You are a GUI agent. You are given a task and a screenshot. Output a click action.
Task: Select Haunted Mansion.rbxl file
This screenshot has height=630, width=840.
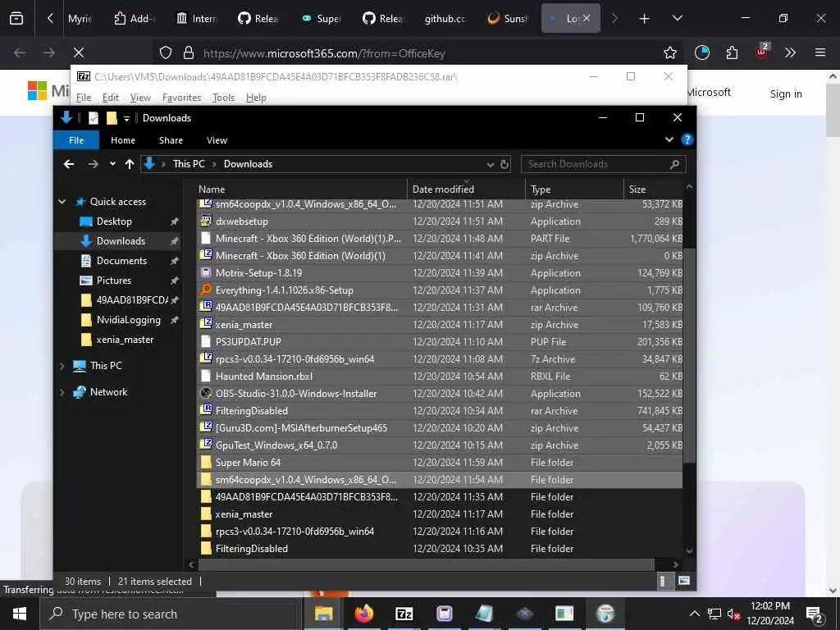click(x=440, y=376)
